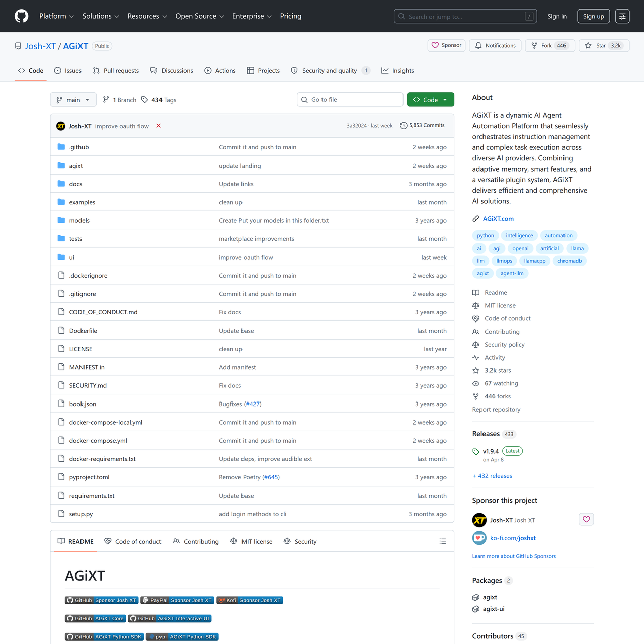
Task: Open the Security and quality tab
Action: [331, 71]
